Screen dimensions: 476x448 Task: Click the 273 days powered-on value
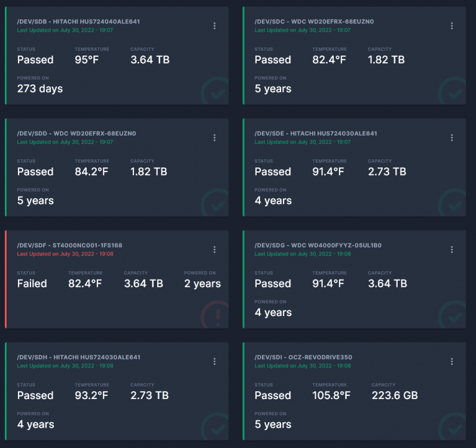point(40,88)
